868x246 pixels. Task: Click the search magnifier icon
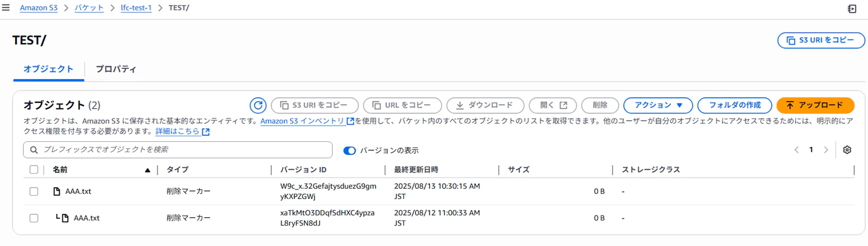pos(34,150)
